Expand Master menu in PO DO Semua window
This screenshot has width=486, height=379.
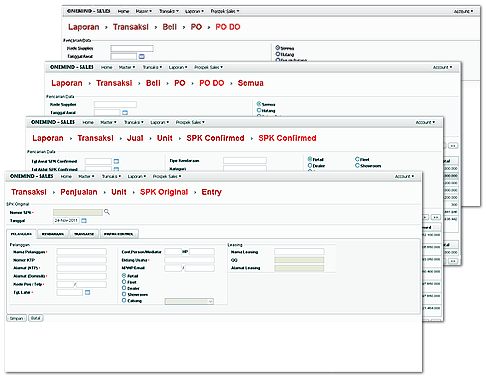[127, 67]
